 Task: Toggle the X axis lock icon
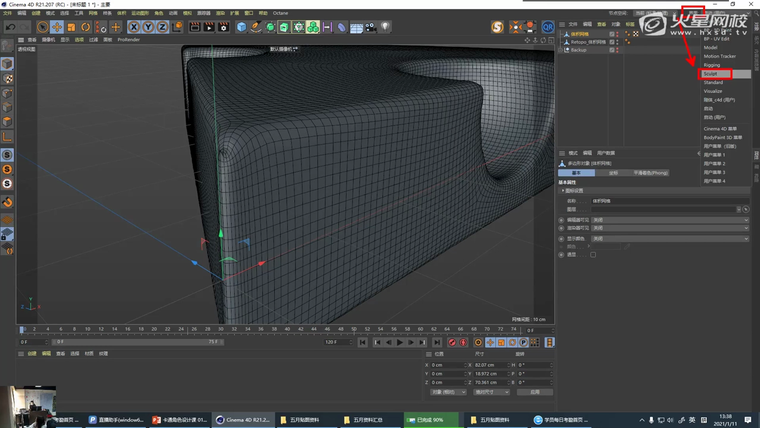coord(134,27)
